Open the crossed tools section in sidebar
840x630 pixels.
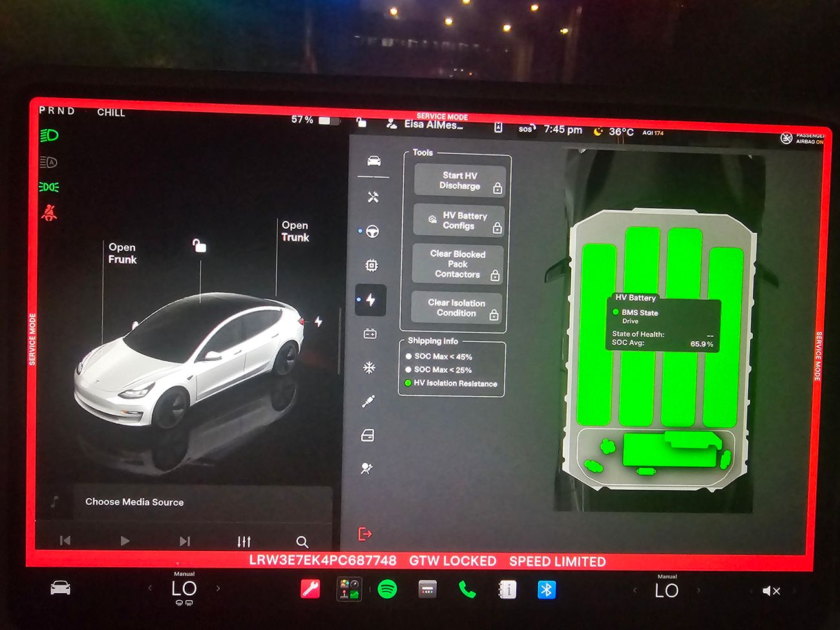coord(373,197)
